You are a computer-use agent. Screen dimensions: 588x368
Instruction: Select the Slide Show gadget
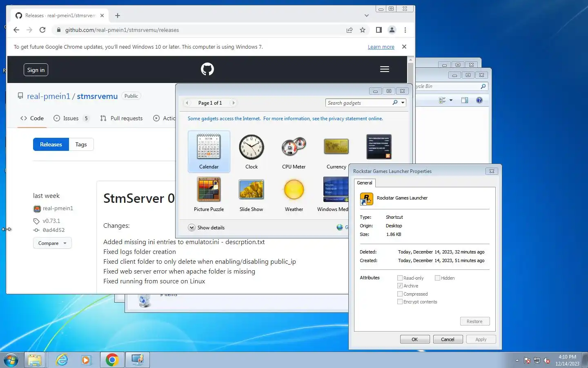[251, 194]
